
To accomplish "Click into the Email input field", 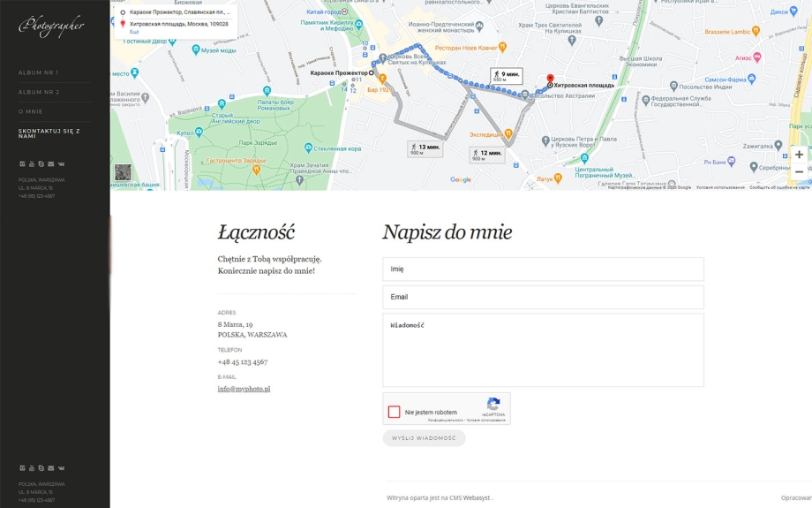I will [543, 297].
